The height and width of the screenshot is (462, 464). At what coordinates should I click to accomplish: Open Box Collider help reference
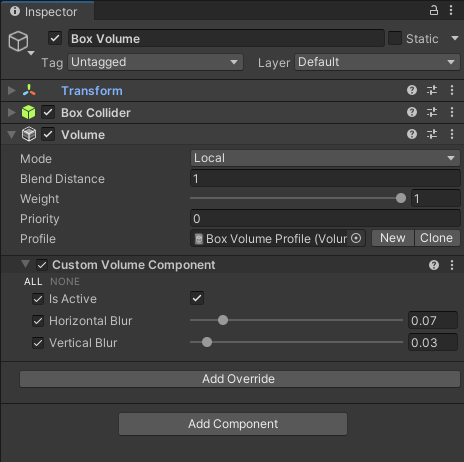[x=412, y=112]
